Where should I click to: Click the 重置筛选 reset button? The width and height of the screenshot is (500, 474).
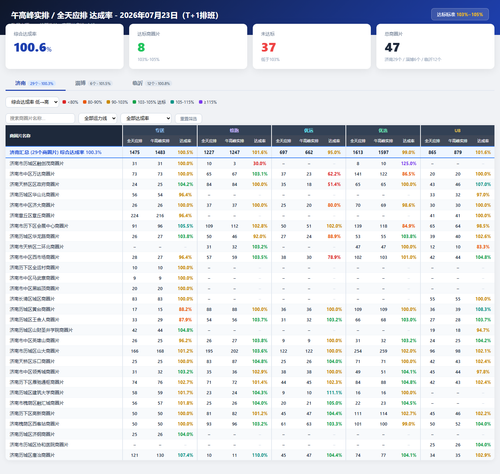tap(188, 119)
